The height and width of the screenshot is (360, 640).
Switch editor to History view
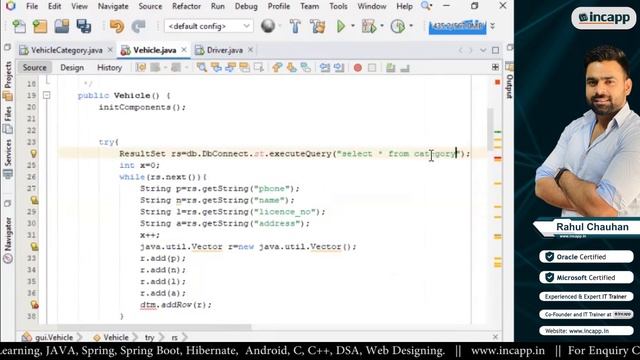(x=109, y=67)
